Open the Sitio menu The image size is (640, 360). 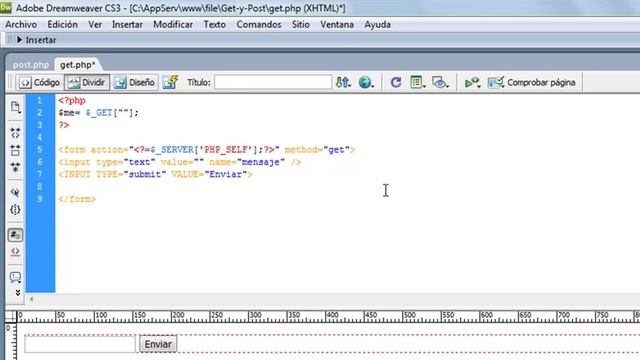tap(301, 24)
